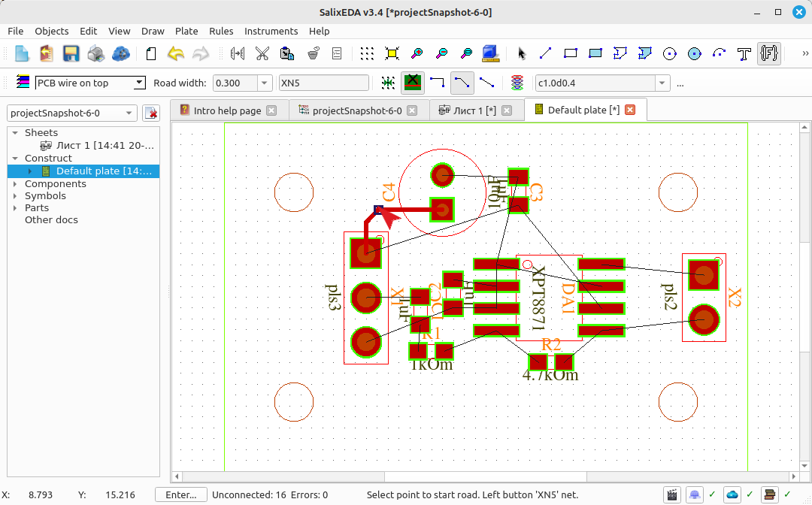
Task: Click the blank sheet page icon
Action: point(151,53)
